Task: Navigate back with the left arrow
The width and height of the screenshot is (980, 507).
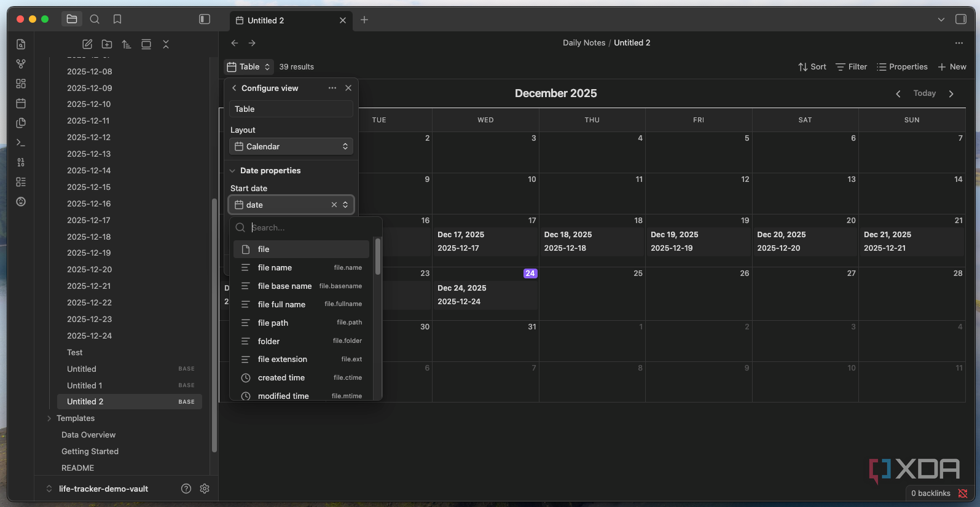Action: coord(235,43)
